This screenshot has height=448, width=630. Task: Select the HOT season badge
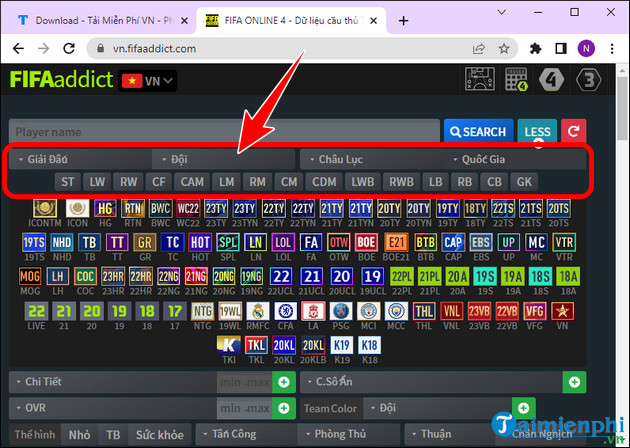click(x=200, y=243)
